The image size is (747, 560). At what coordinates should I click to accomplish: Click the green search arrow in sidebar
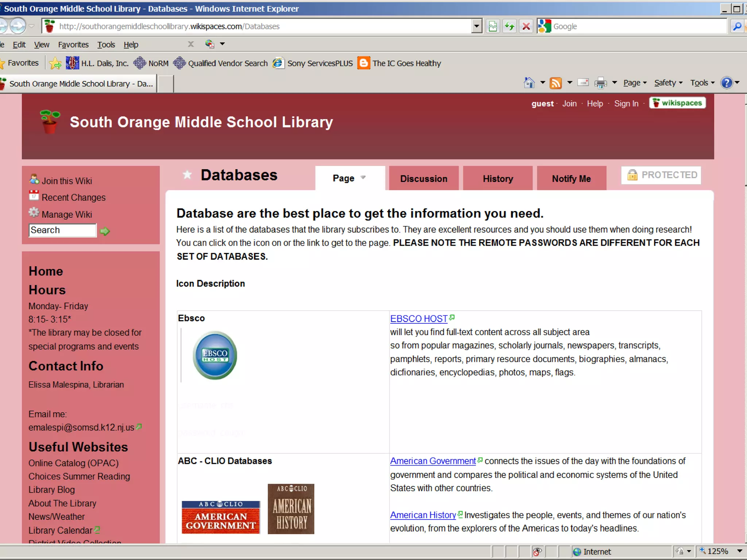point(105,231)
